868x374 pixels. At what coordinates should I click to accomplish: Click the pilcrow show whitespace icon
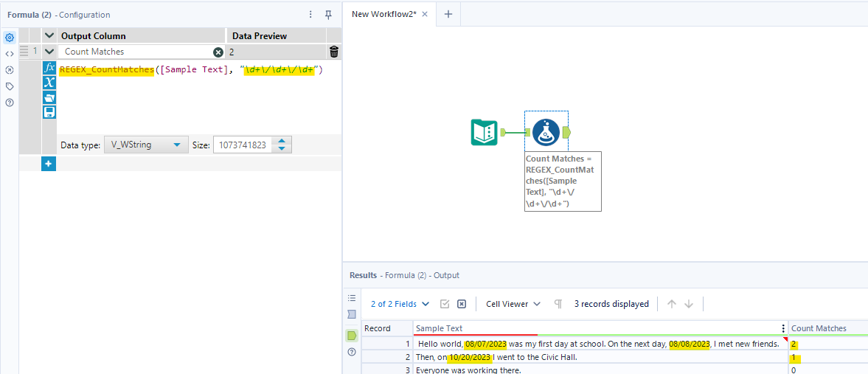[558, 304]
